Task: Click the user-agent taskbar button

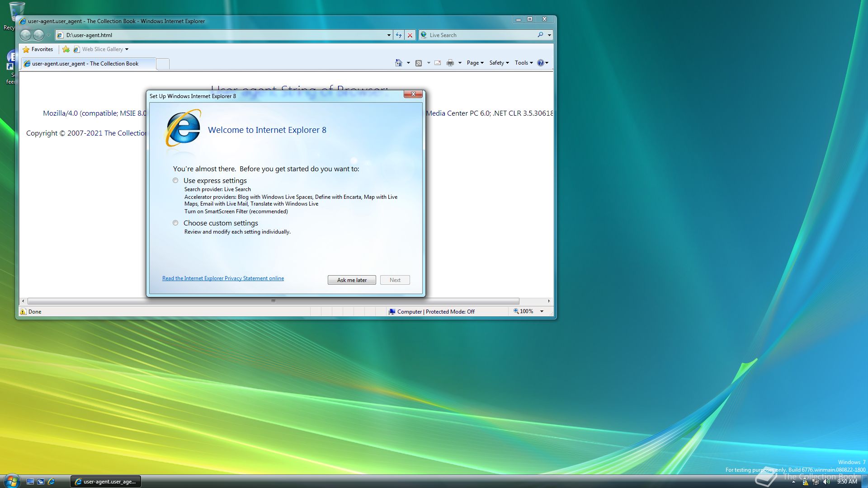Action: point(106,482)
